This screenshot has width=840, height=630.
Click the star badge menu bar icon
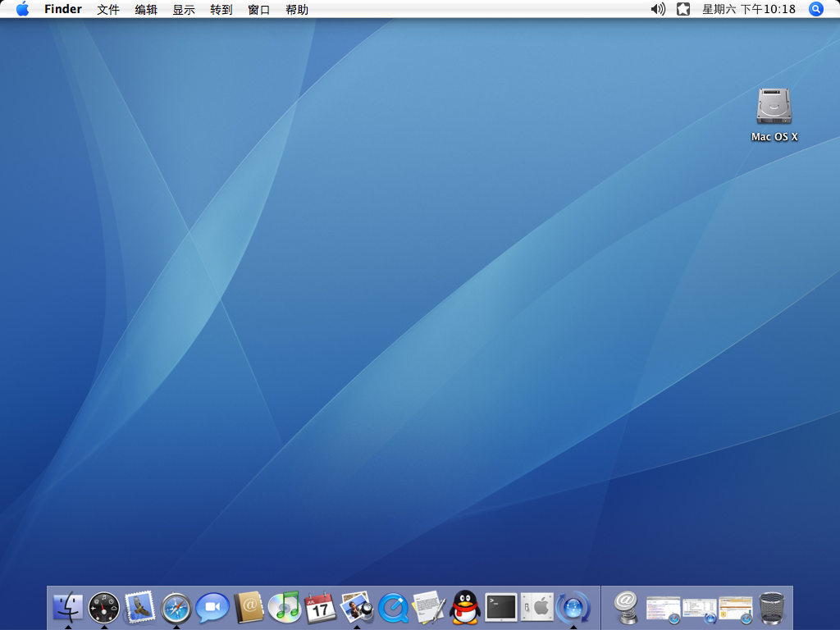[683, 9]
